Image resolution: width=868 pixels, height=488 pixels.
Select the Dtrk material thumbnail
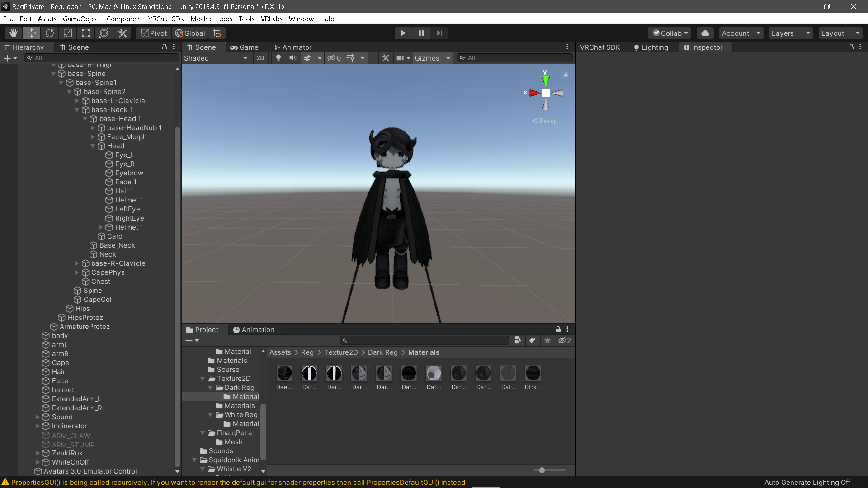[533, 373]
